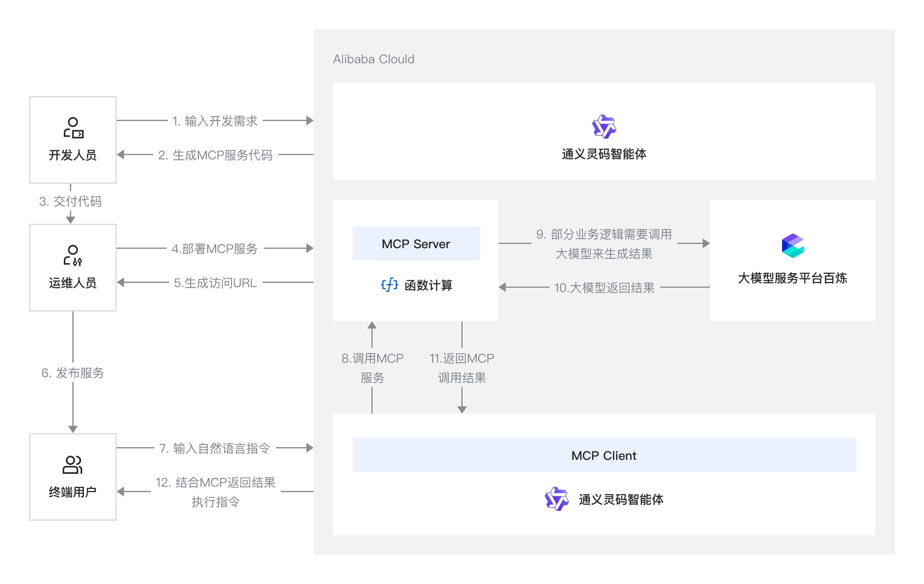Click the operations engineer icon (运维人员)
The height and width of the screenshot is (584, 924).
[x=73, y=255]
